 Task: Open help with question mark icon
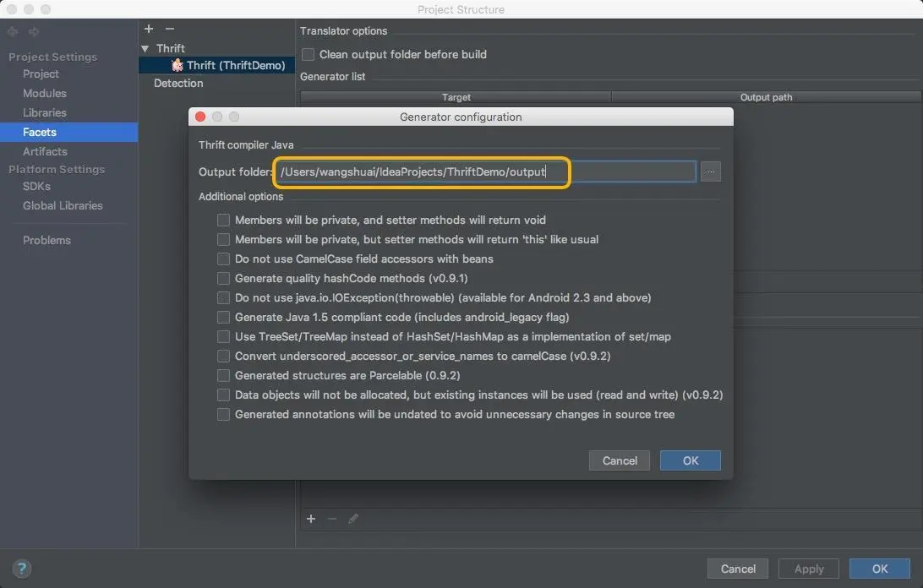(22, 569)
